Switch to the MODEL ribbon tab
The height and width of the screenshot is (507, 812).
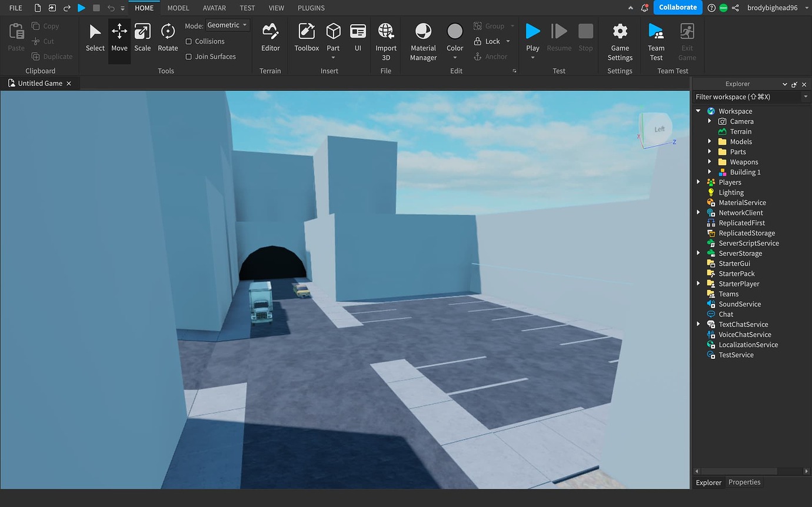(x=178, y=8)
